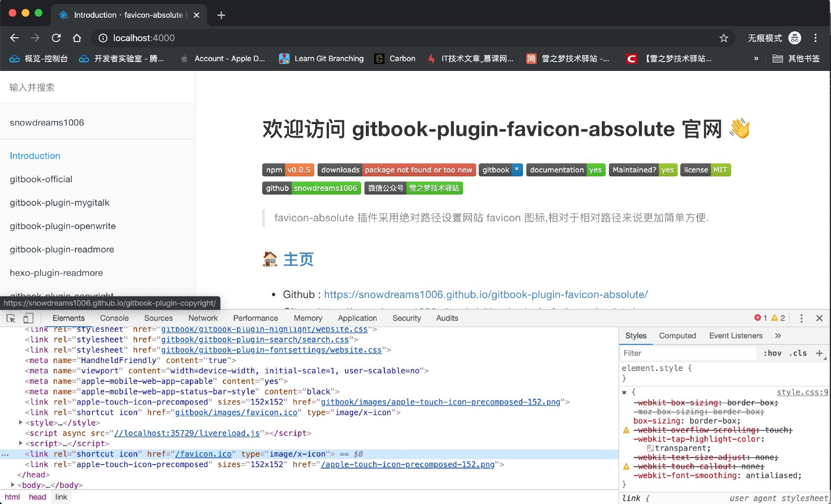Reload the page with the refresh icon
The image size is (831, 504).
pos(56,38)
